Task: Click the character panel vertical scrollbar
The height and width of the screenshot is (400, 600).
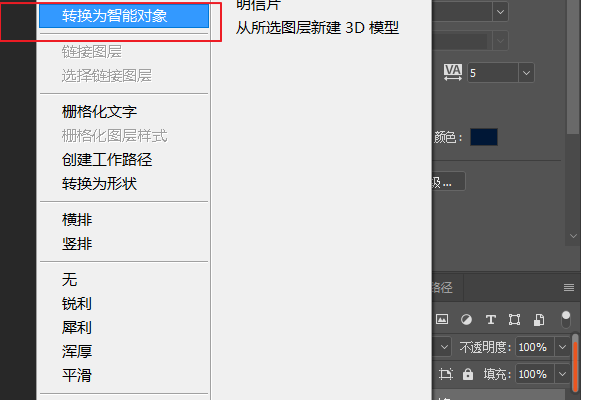Action: coord(573,67)
